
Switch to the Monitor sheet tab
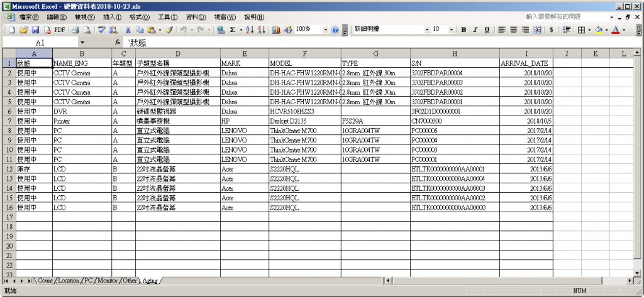click(107, 281)
